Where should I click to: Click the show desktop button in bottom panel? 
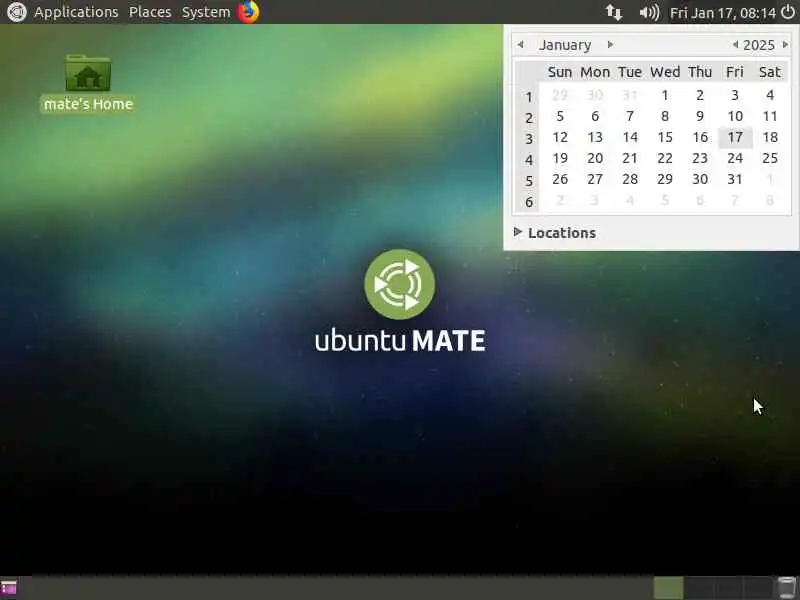click(x=9, y=588)
